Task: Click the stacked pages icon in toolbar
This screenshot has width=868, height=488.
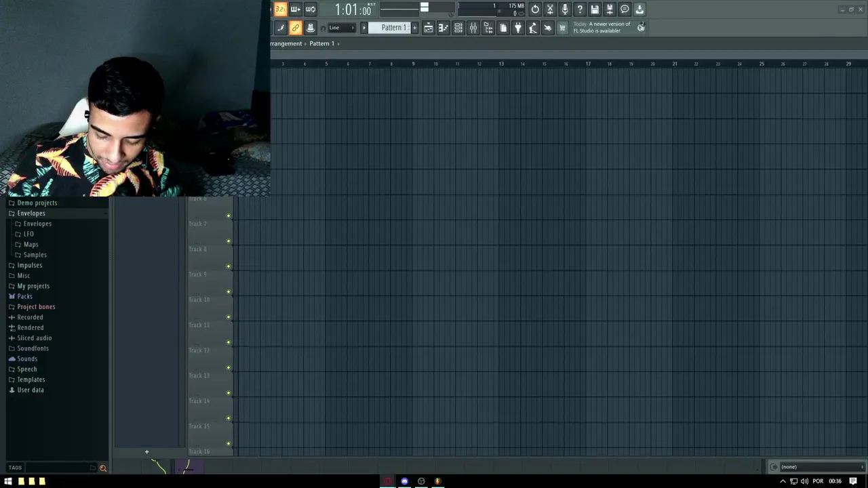Action: [502, 28]
